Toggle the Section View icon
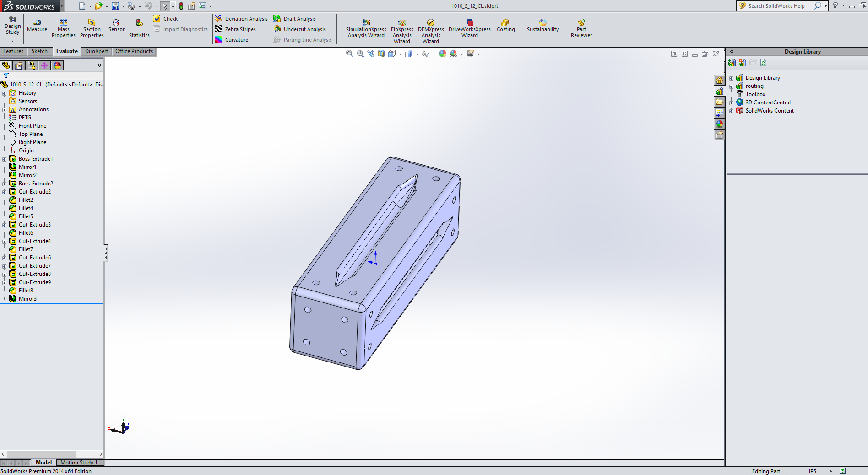 click(381, 54)
